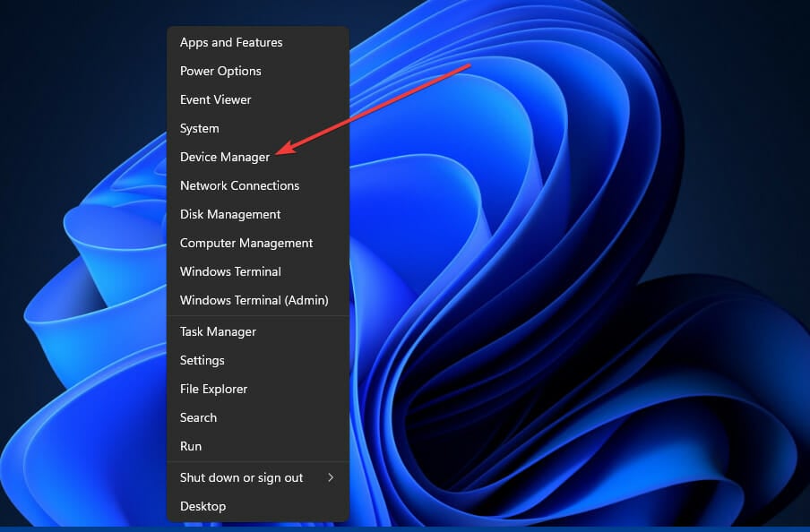The image size is (810, 532).
Task: Open the System entry
Action: pos(258,128)
